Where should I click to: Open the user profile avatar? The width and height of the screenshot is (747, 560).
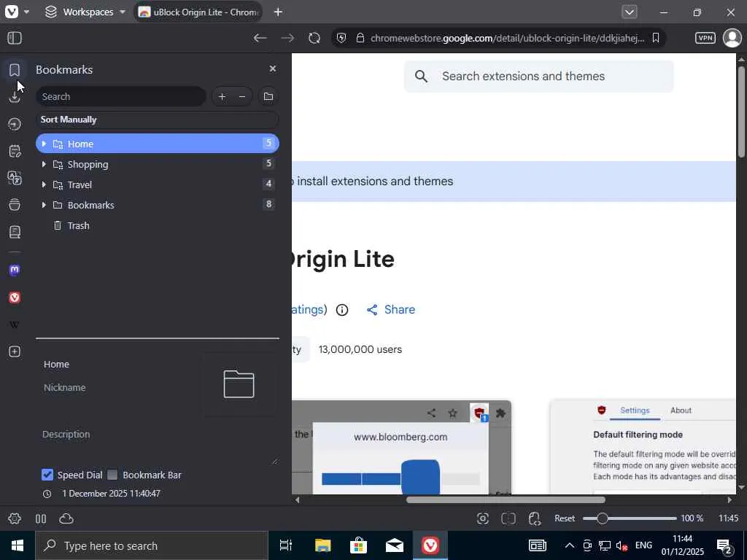[x=732, y=38]
